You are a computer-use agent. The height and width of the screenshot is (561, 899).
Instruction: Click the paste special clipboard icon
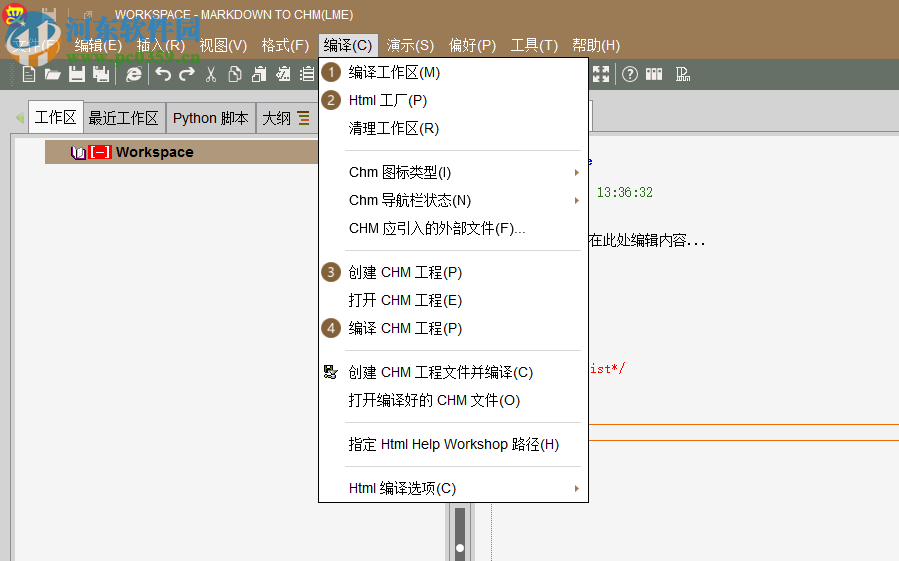click(283, 74)
